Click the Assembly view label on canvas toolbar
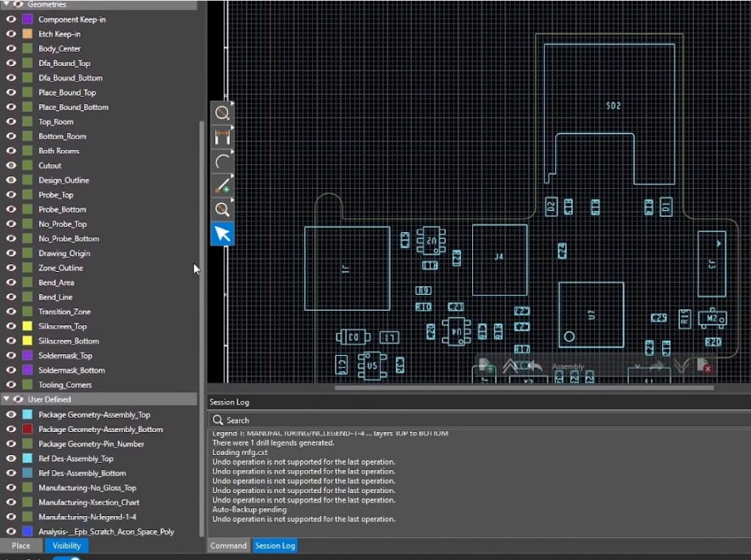The image size is (751, 560). 568,367
